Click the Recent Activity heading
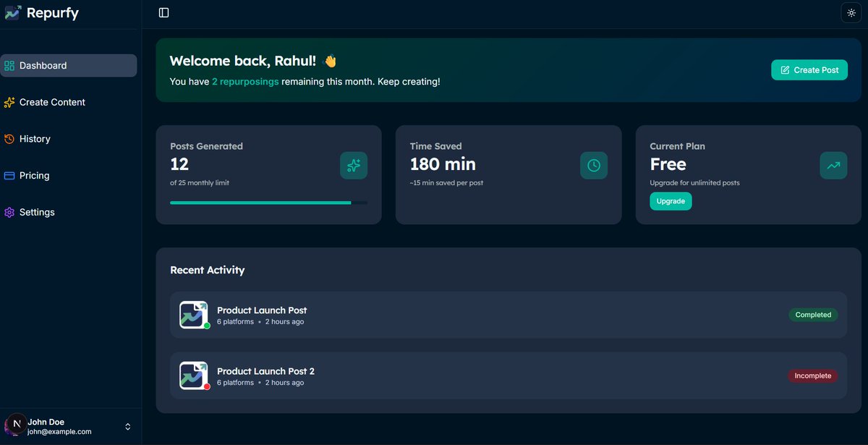The width and height of the screenshot is (868, 445). tap(208, 270)
